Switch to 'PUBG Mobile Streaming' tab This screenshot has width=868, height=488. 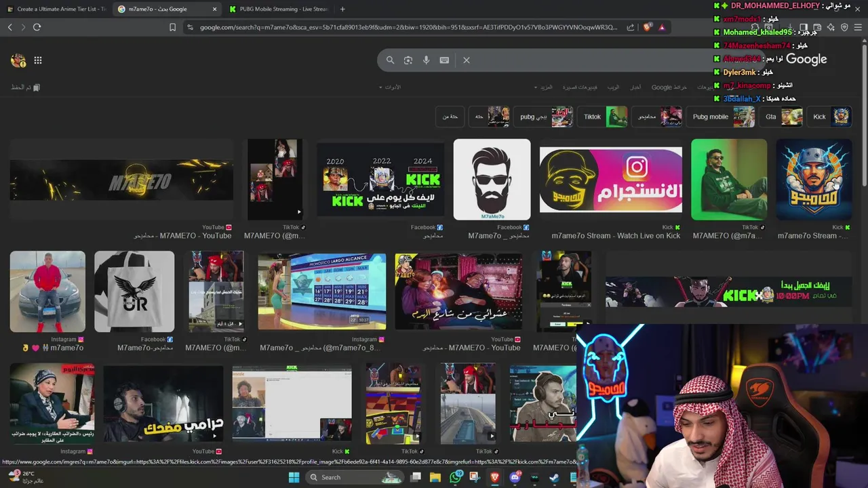coord(278,9)
